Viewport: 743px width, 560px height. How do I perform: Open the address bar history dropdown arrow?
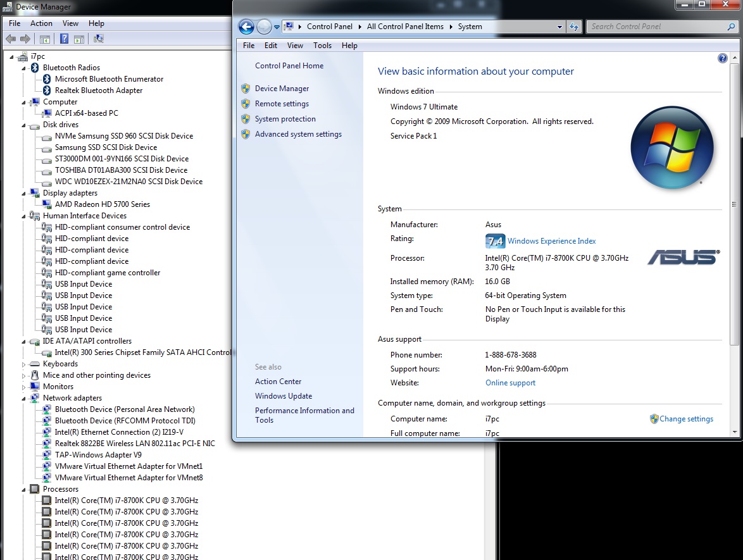click(559, 27)
